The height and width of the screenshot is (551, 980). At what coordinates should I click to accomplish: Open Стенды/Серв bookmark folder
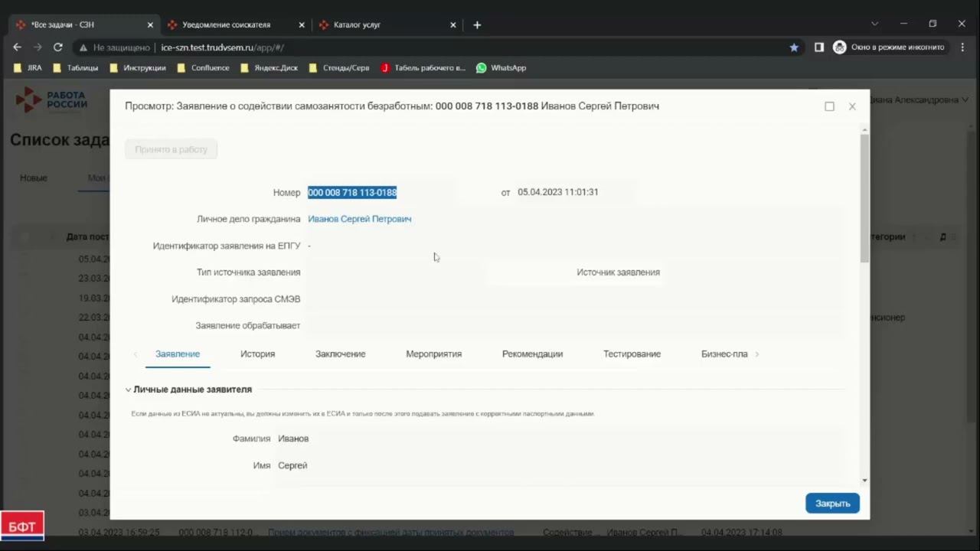[x=338, y=67]
